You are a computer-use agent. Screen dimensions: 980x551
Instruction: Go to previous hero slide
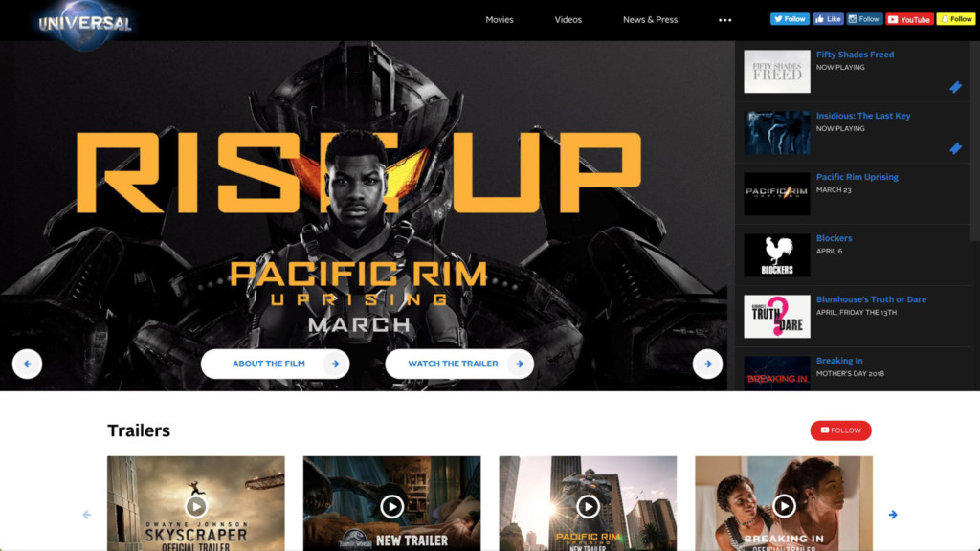click(x=27, y=364)
